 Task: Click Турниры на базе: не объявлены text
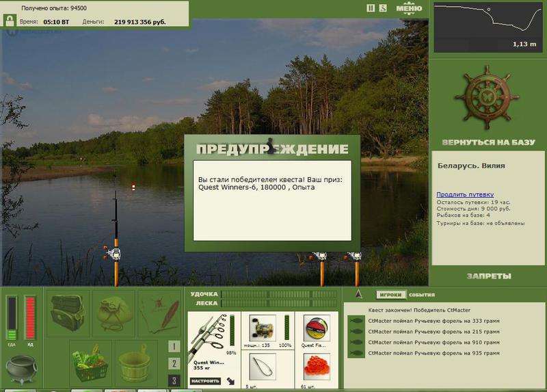(481, 223)
